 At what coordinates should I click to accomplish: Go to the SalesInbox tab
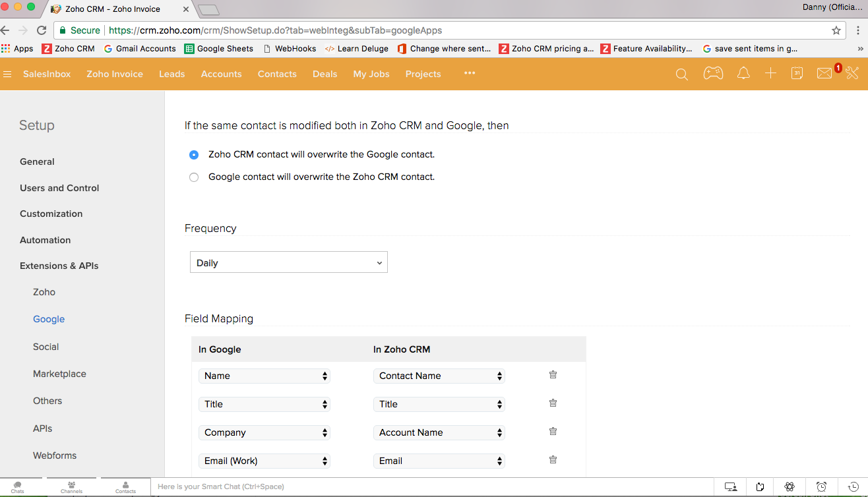47,74
